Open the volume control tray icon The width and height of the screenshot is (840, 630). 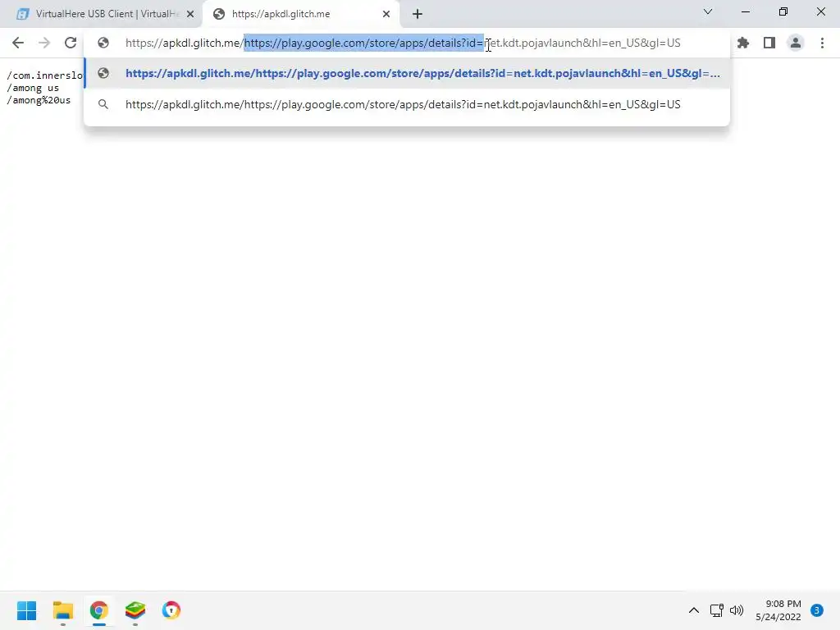click(737, 610)
